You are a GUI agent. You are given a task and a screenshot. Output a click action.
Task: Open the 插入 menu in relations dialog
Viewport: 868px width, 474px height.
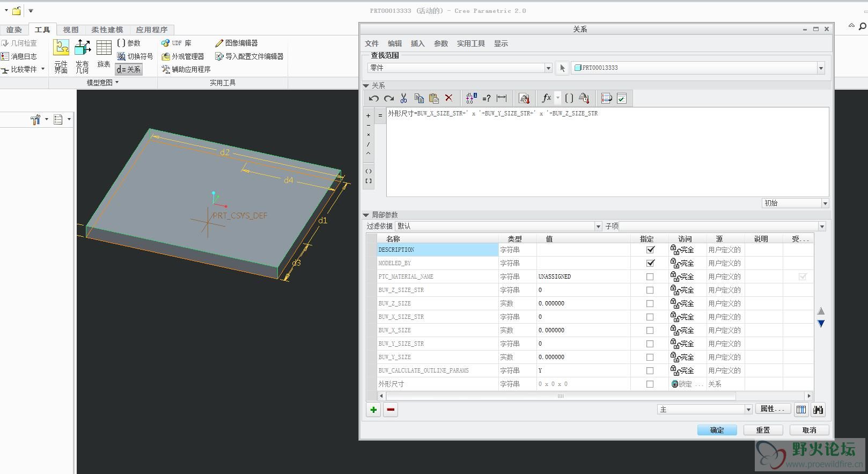[x=417, y=43]
